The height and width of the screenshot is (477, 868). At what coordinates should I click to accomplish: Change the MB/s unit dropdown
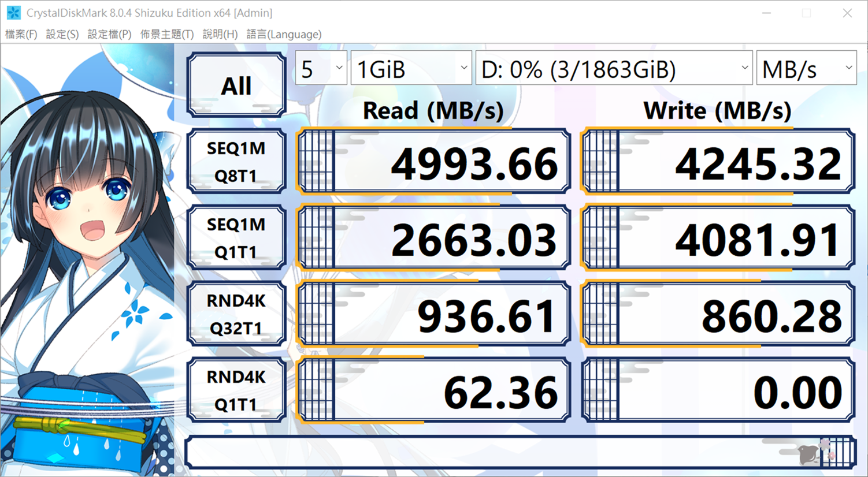point(806,69)
